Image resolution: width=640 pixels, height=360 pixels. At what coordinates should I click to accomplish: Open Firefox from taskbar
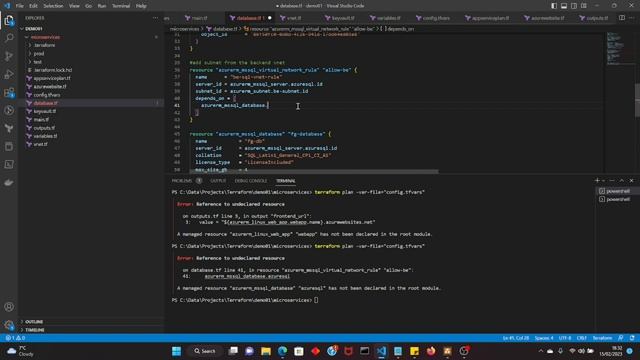tap(431, 351)
